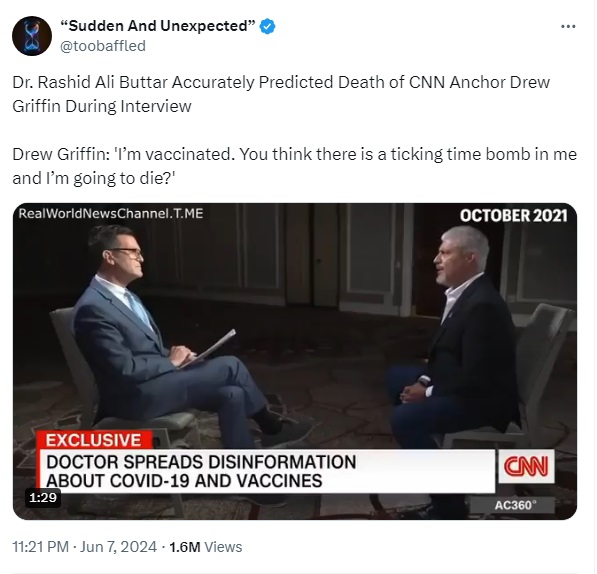Select the "Dr. Rashid Ali Buttar" tweet paragraph
Viewport: 597px width, 574px height.
click(281, 94)
